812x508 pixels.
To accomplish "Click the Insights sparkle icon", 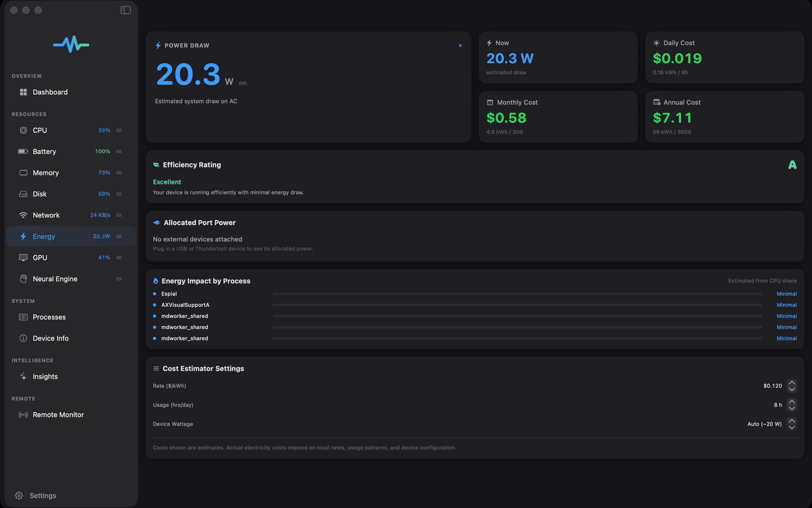I will pos(23,377).
